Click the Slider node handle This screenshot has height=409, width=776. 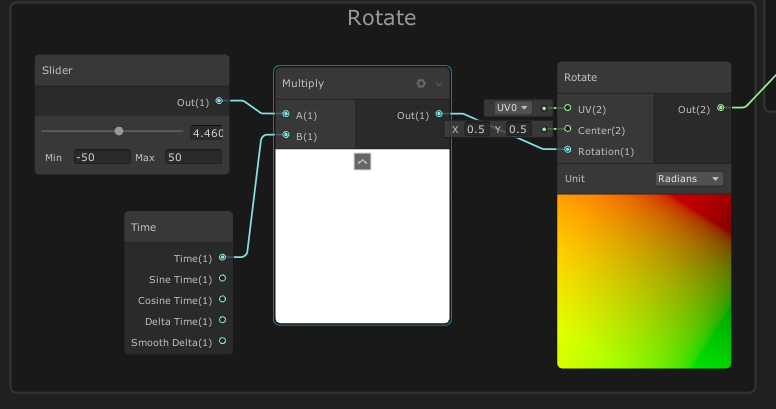click(119, 131)
